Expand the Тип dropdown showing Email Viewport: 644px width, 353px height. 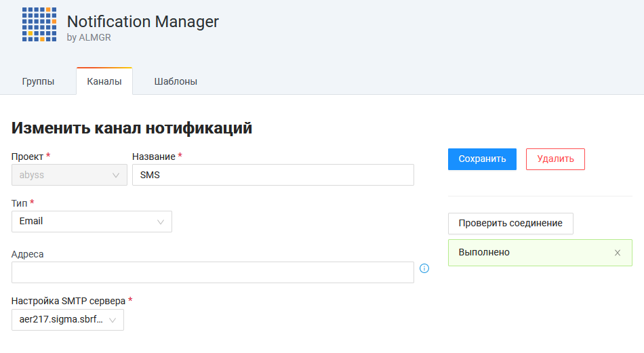coord(92,222)
